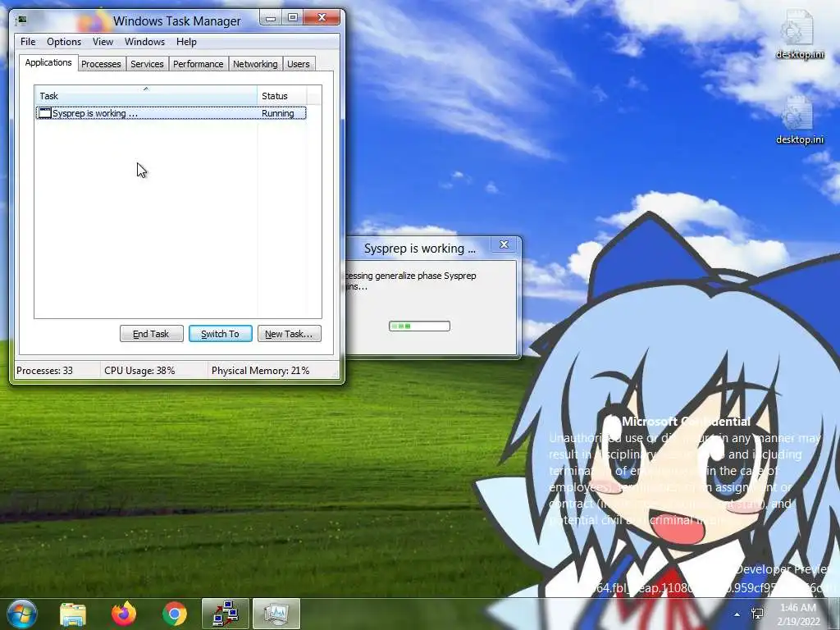Open the clock showing 1:46 AM
This screenshot has width=840, height=630.
pos(798,614)
